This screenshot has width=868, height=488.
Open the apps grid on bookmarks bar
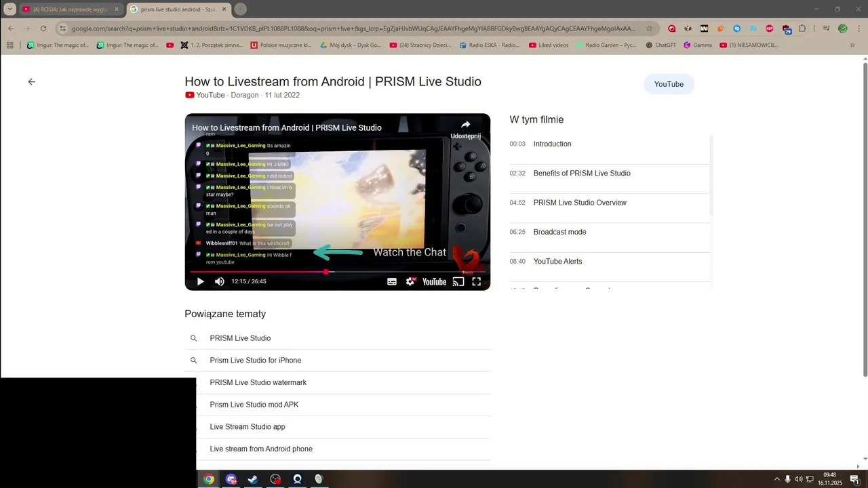[x=9, y=45]
